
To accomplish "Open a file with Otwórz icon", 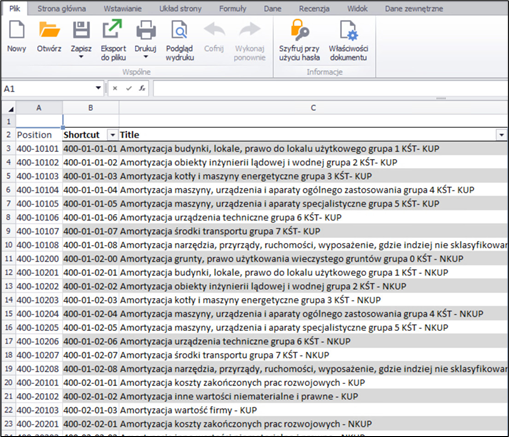I will [x=49, y=30].
